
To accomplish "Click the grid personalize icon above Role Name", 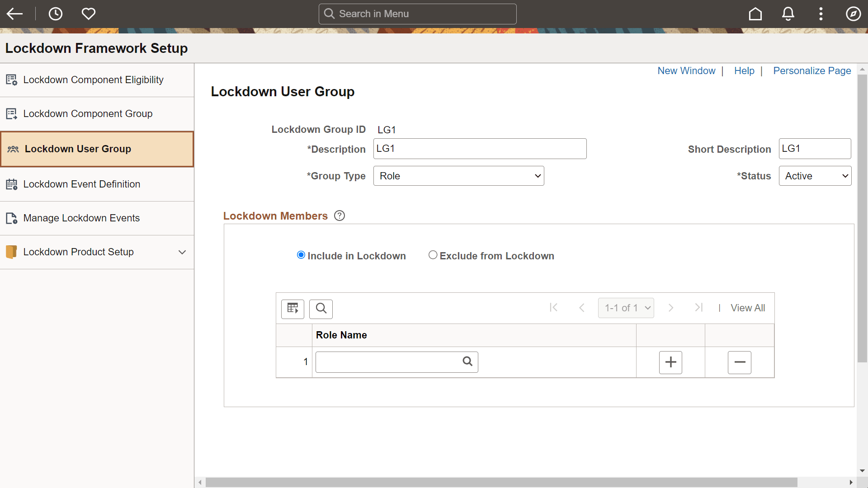I will (x=292, y=309).
